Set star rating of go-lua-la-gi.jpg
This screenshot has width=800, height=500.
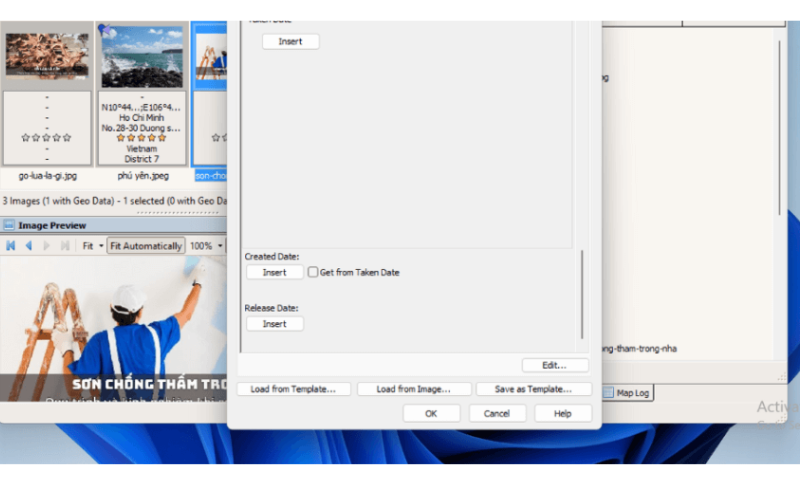coord(46,138)
